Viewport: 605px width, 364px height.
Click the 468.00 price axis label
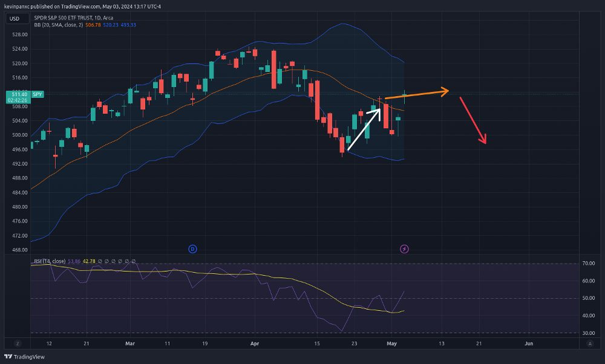click(x=20, y=250)
